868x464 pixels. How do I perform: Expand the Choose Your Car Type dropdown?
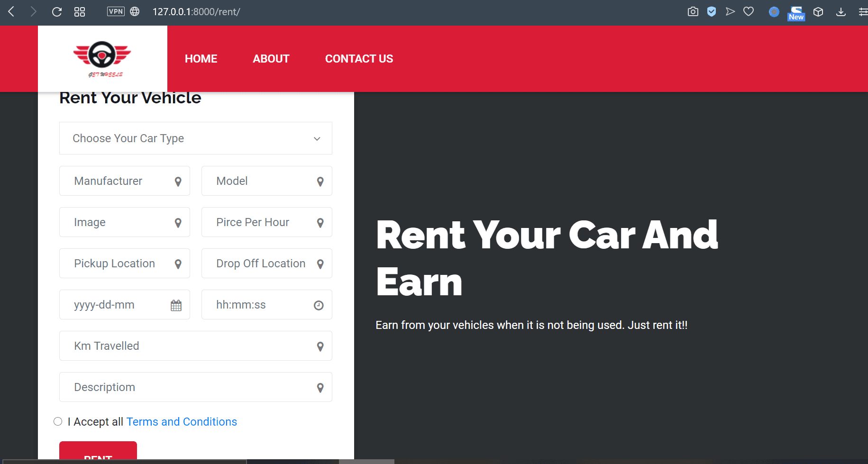pos(195,138)
